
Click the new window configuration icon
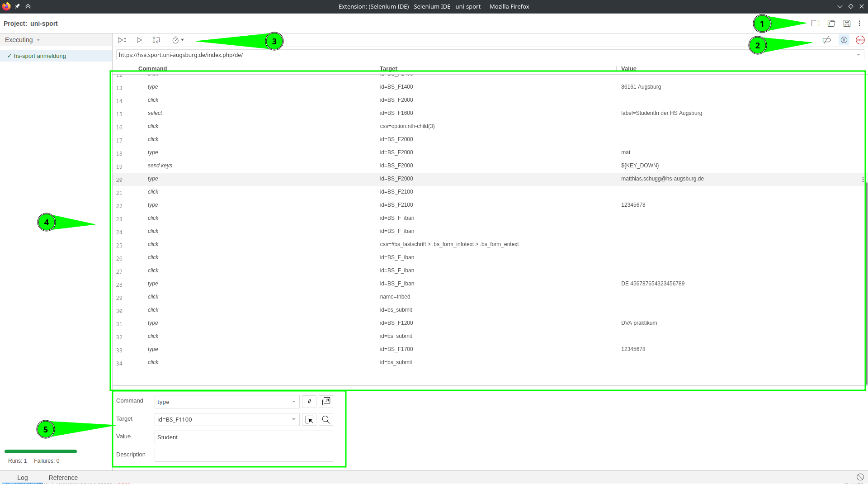(x=326, y=402)
